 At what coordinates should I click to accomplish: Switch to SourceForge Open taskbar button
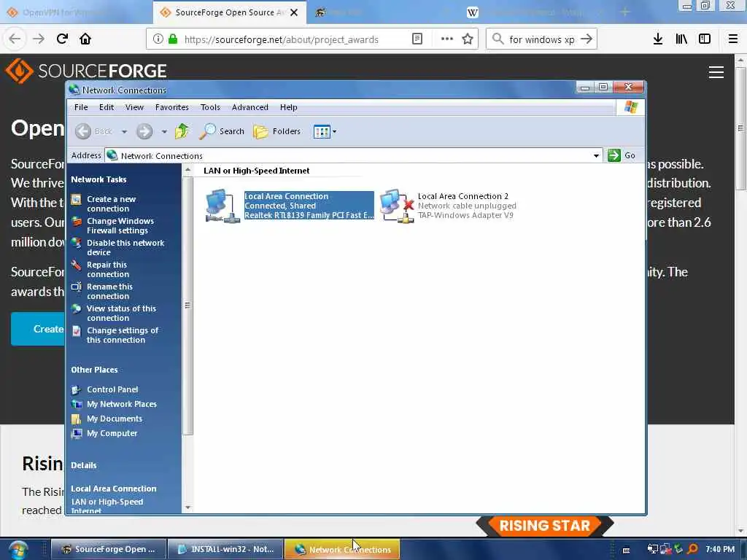coord(109,549)
